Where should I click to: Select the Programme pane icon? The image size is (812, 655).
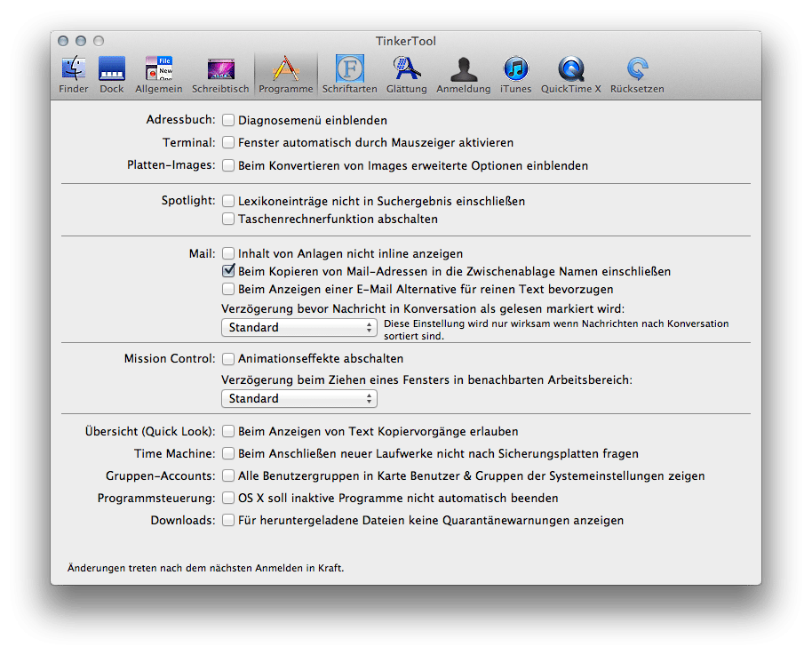point(286,74)
